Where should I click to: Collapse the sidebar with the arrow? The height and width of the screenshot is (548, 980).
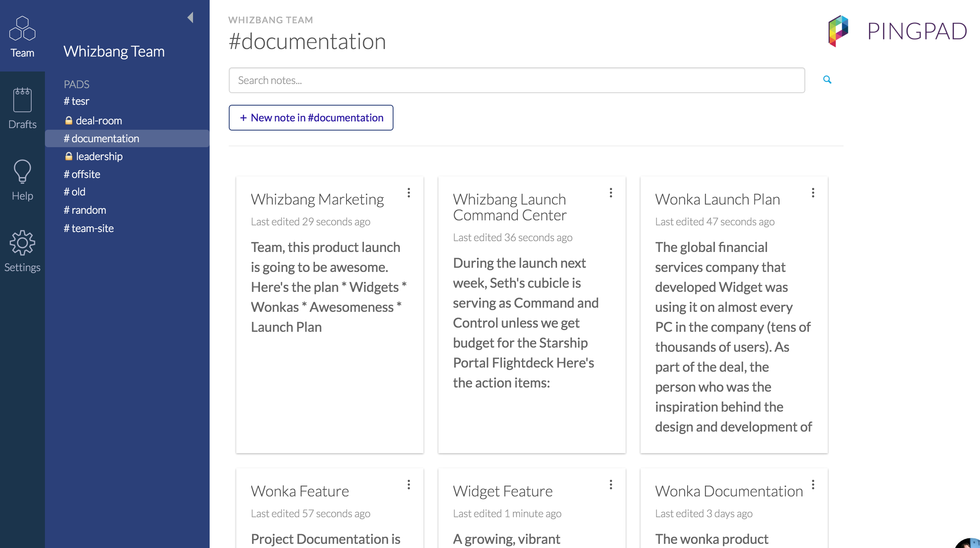(x=191, y=17)
